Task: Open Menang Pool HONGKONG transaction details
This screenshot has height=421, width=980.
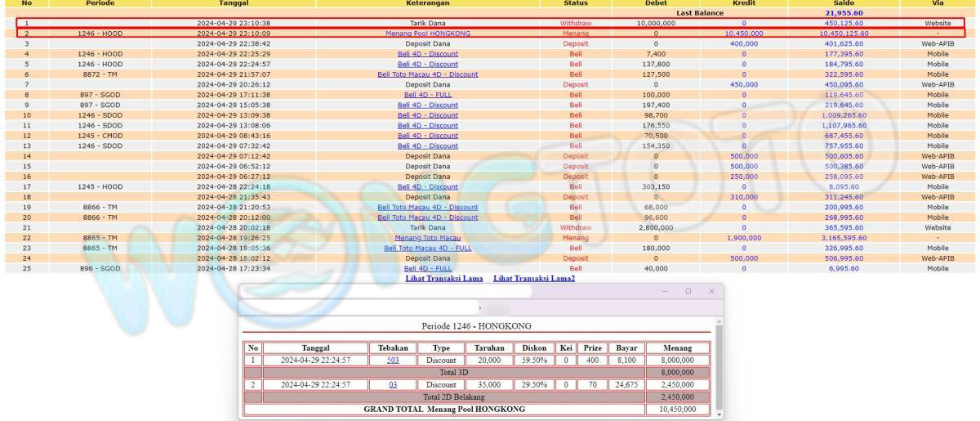Action: tap(427, 34)
